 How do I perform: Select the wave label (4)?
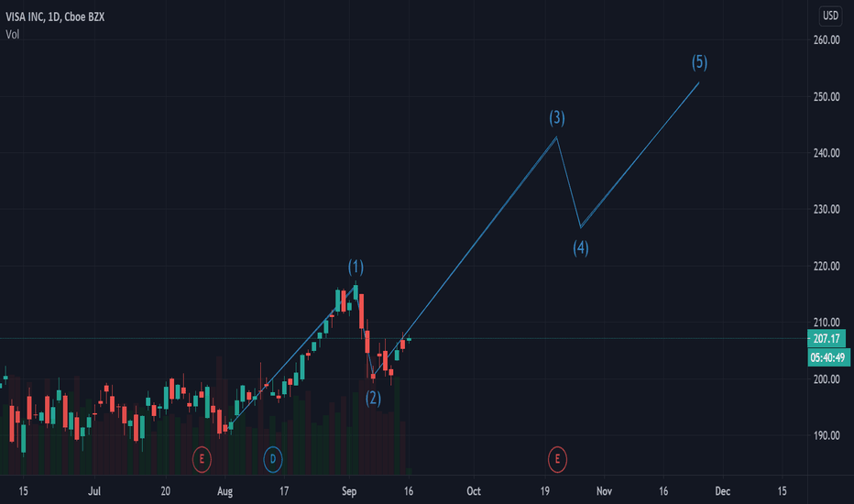[x=581, y=248]
